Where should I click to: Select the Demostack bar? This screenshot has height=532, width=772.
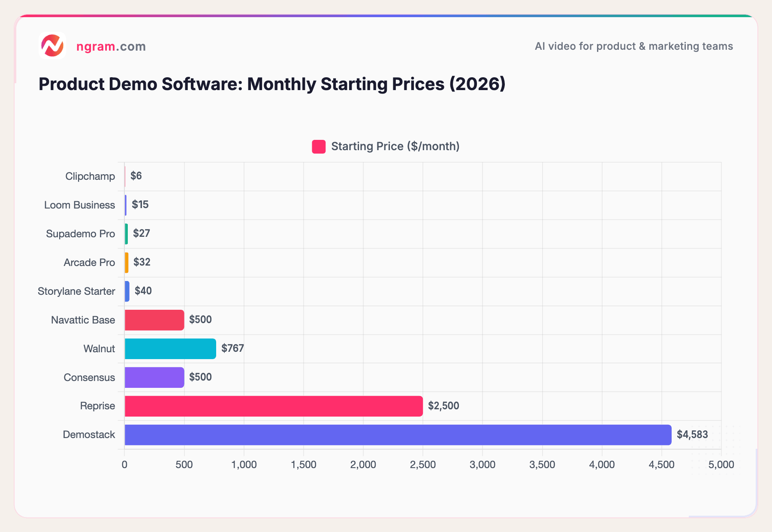pyautogui.click(x=386, y=434)
